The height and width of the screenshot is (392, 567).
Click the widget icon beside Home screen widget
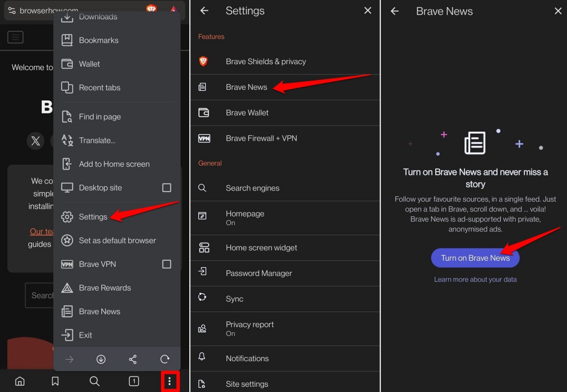[204, 248]
